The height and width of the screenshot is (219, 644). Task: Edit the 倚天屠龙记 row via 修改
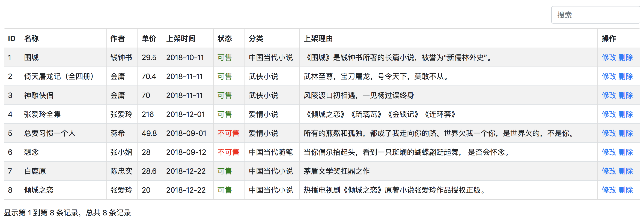(608, 76)
